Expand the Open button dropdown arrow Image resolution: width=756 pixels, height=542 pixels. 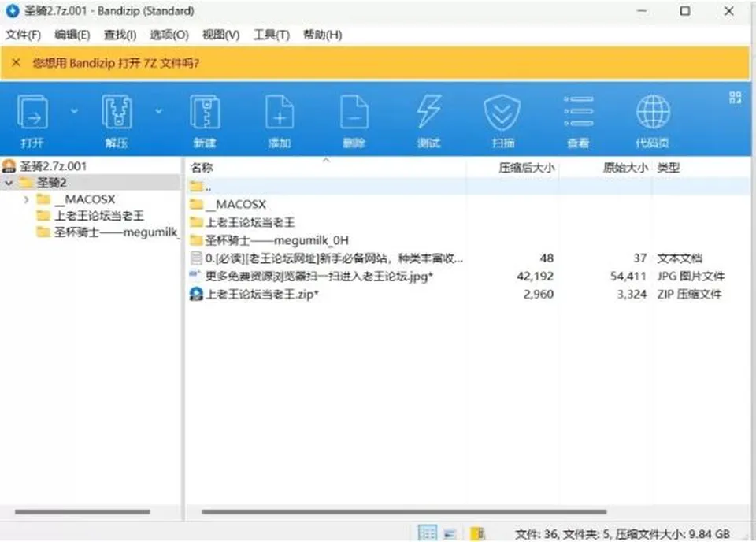(x=74, y=111)
